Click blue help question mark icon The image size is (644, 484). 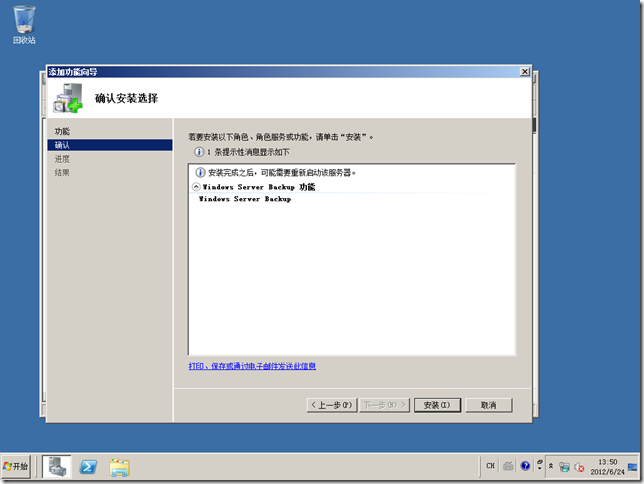pyautogui.click(x=525, y=466)
